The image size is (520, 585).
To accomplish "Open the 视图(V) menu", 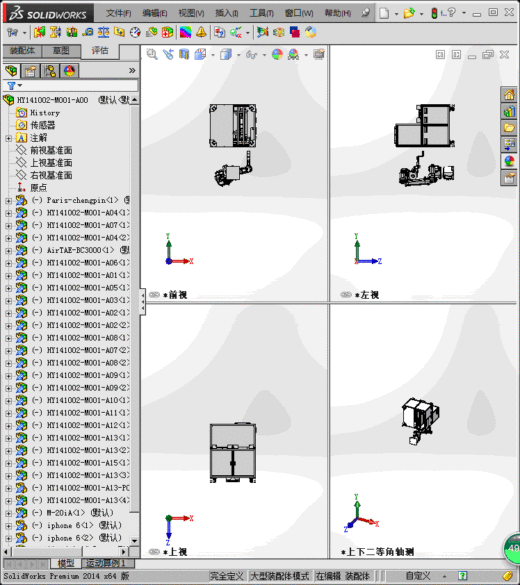I will click(x=191, y=13).
